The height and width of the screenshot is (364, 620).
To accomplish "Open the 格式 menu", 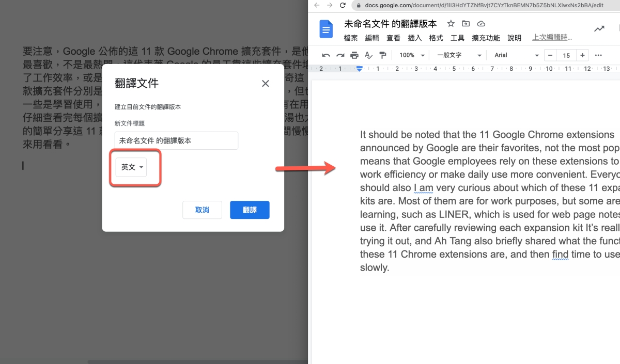I will click(436, 38).
